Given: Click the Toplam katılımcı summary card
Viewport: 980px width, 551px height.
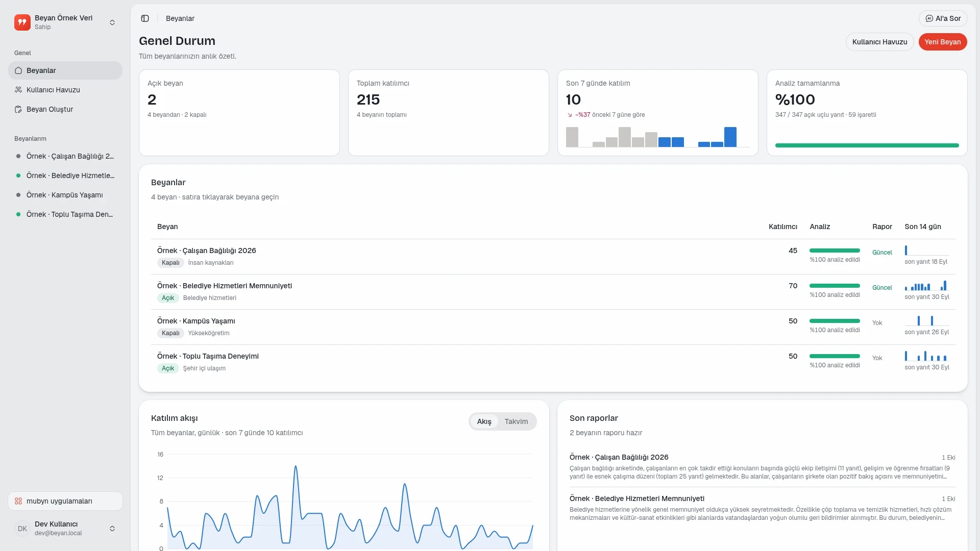Looking at the screenshot, I should tap(449, 113).
